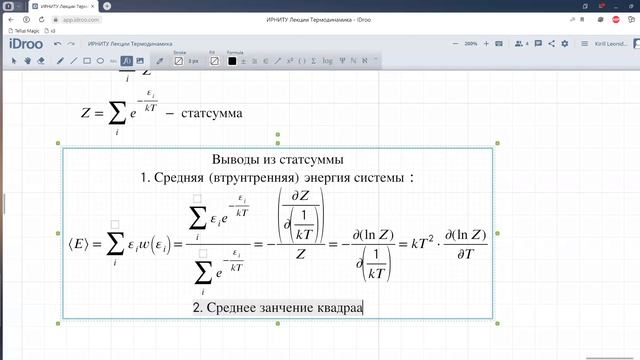This screenshot has height=360, width=640.
Task: Open the aleph symbols group
Action: 364,61
